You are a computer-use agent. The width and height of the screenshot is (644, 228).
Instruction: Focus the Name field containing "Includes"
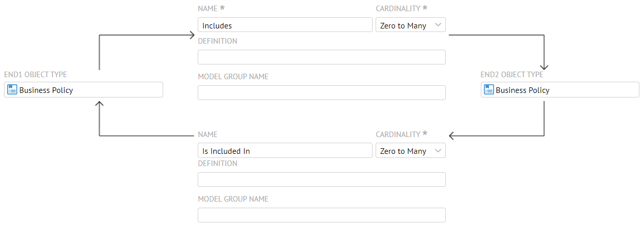coord(285,25)
